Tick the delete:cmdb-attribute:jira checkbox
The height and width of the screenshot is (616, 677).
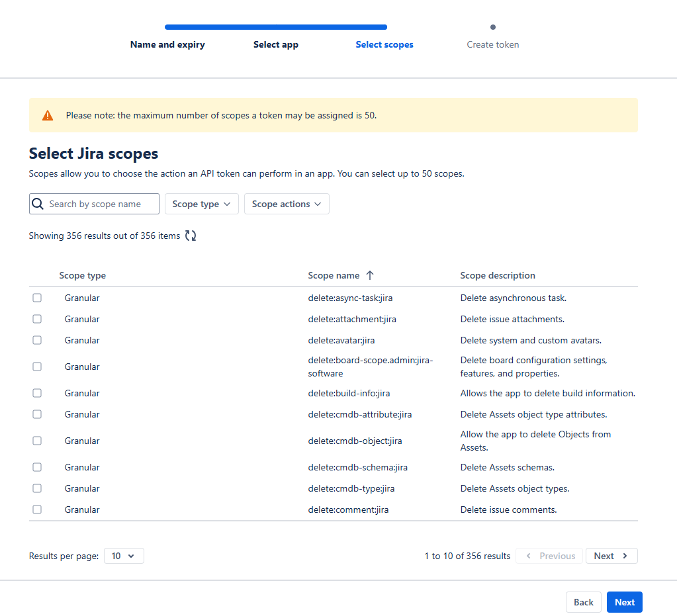coord(37,414)
